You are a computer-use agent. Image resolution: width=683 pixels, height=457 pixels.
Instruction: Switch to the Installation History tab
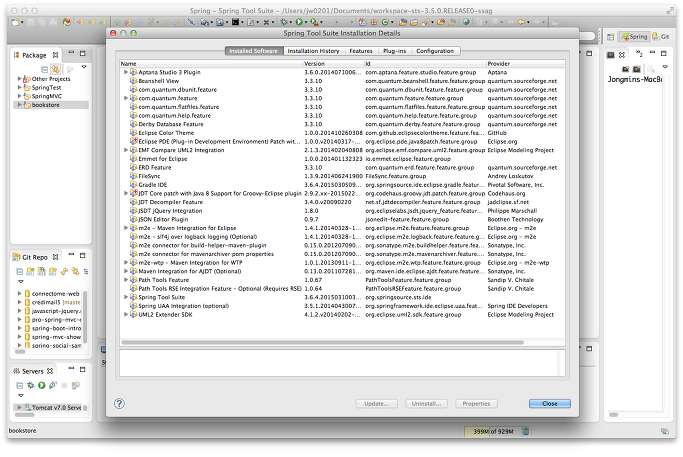(313, 51)
